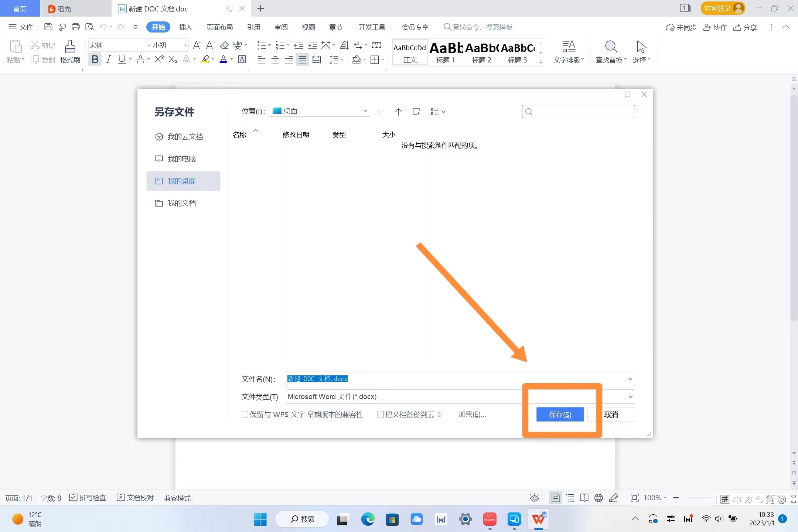Switch to 审阅 ribbon tab

(x=281, y=27)
